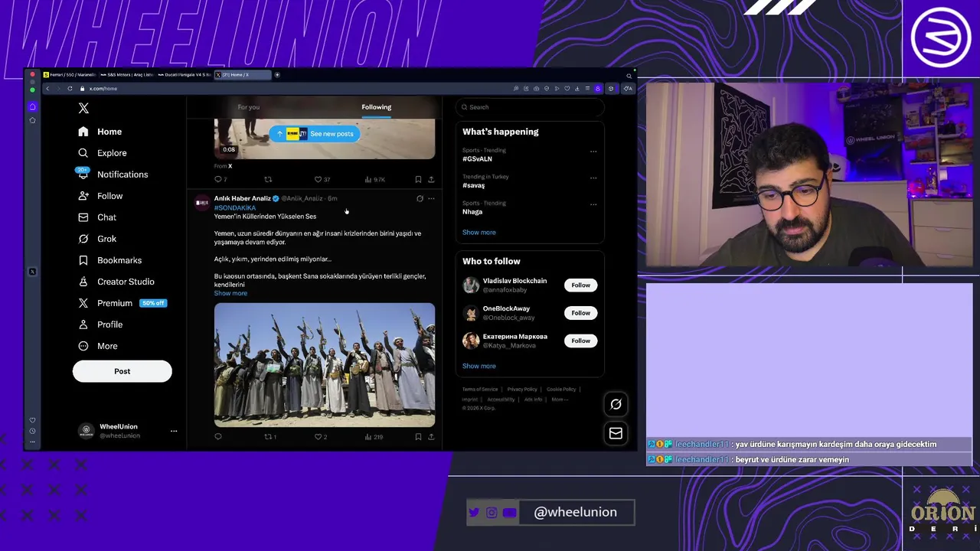Like the video post with 37 likes
The width and height of the screenshot is (980, 551).
pos(322,179)
